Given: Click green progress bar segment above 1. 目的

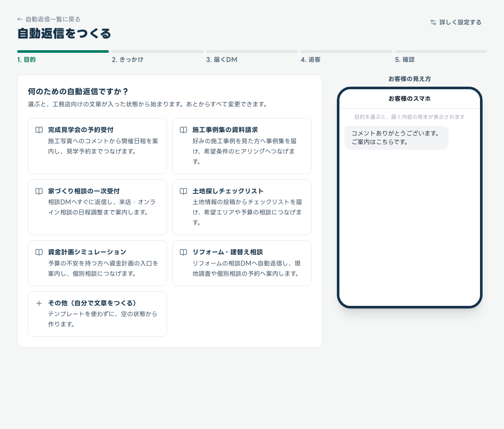Looking at the screenshot, I should [63, 51].
